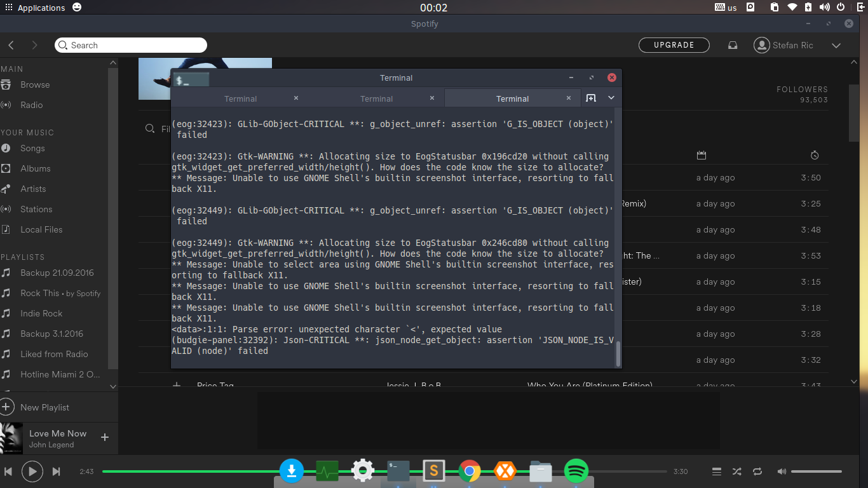Open the Hotline Miami 2 playlist
Image resolution: width=868 pixels, height=488 pixels.
point(60,374)
